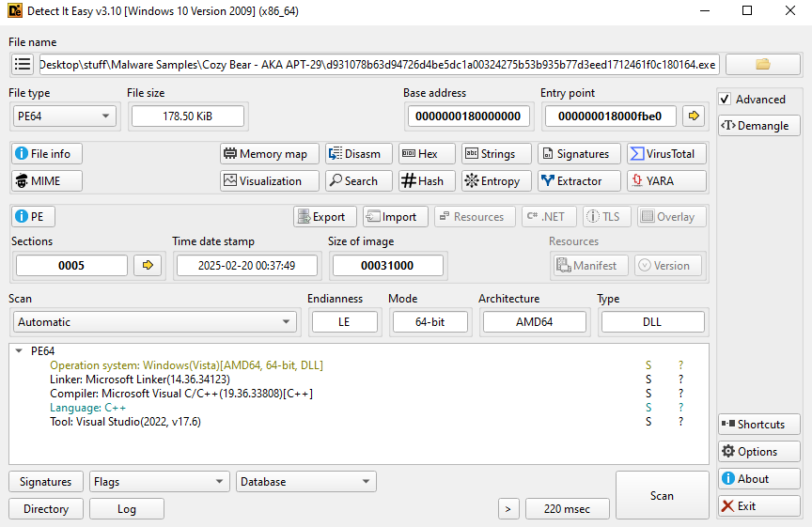The image size is (812, 527).
Task: Click the ? link on Tool row
Action: coord(680,422)
